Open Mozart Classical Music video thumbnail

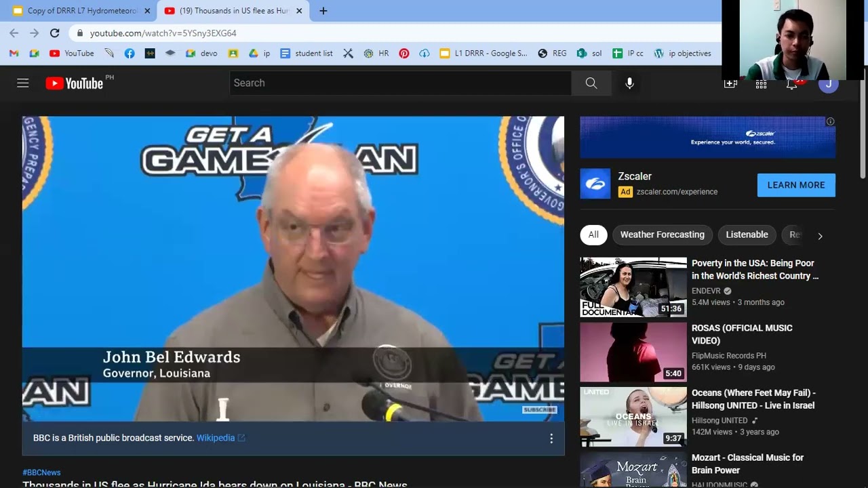pyautogui.click(x=633, y=470)
